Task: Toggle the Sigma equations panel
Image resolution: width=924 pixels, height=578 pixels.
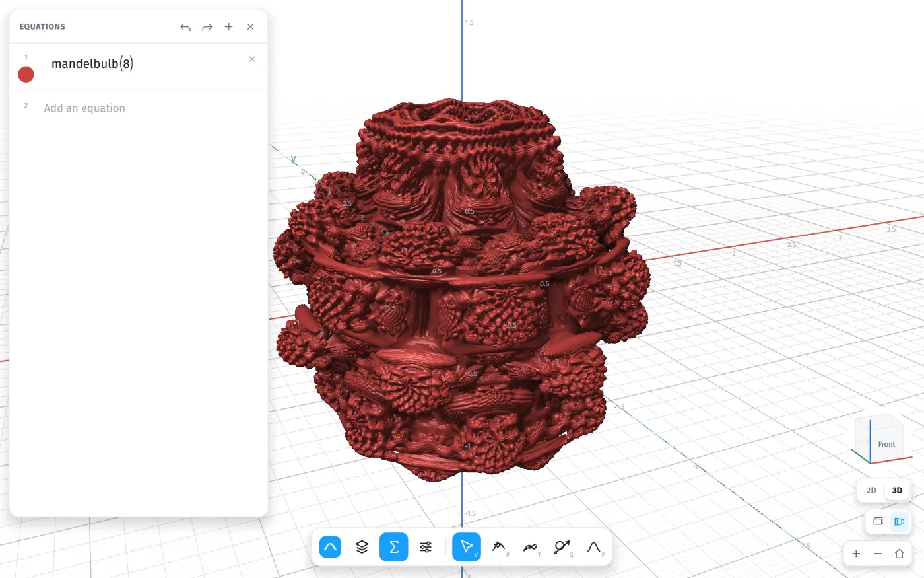Action: point(393,547)
